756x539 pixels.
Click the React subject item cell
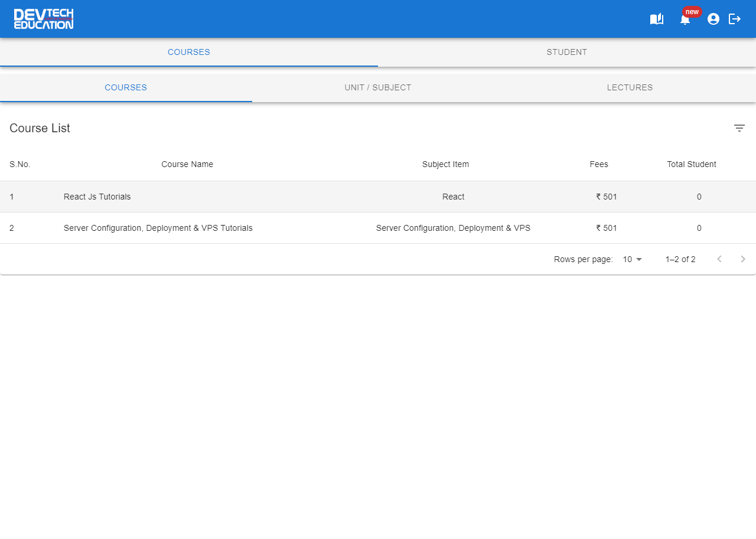[x=454, y=197]
